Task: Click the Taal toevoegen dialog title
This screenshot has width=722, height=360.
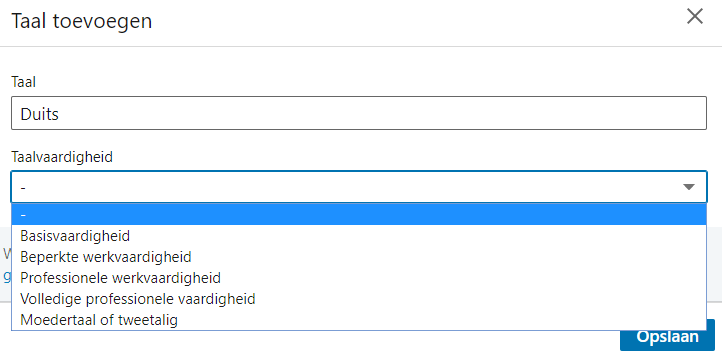Action: pyautogui.click(x=82, y=21)
